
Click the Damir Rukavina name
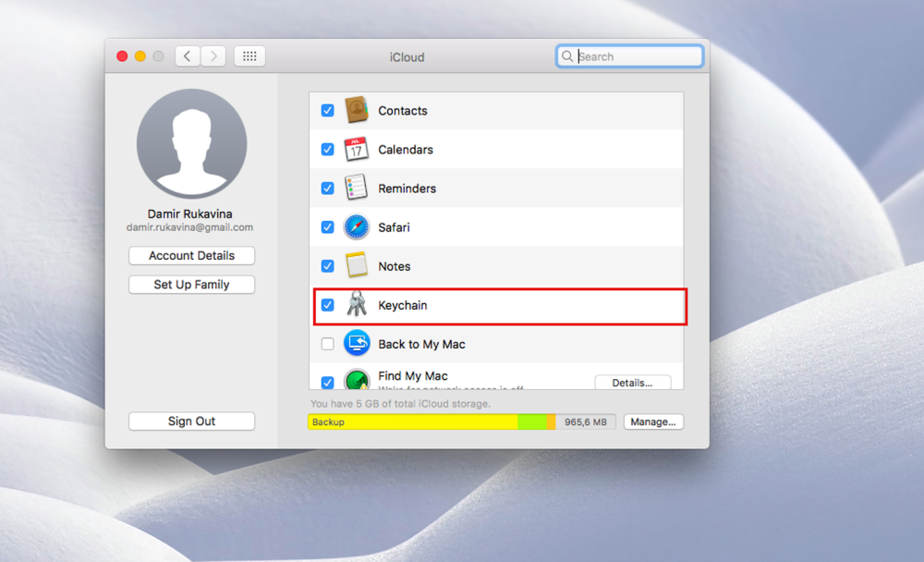pyautogui.click(x=189, y=214)
